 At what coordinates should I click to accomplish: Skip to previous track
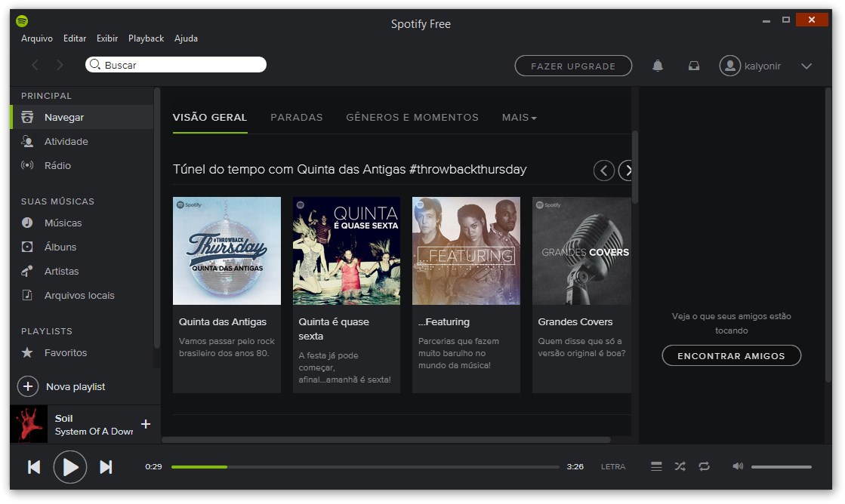pos(34,467)
